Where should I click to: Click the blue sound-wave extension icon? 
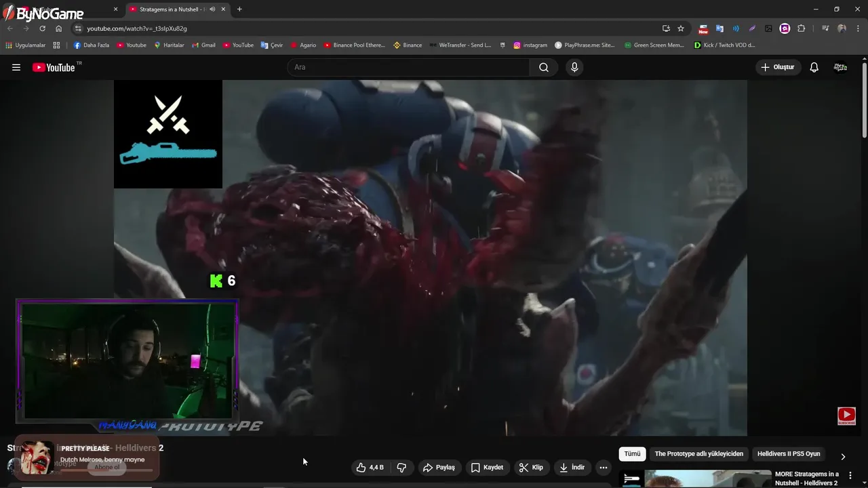[x=736, y=28]
